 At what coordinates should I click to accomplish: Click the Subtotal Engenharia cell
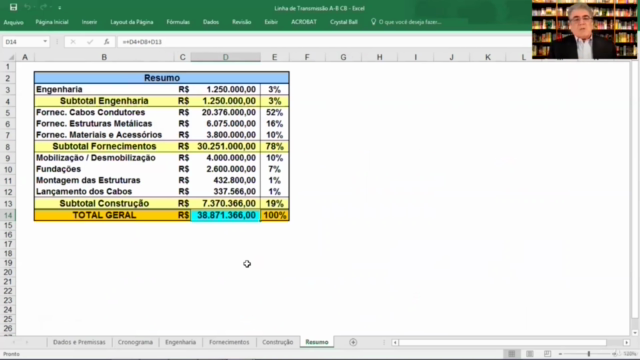click(x=104, y=101)
